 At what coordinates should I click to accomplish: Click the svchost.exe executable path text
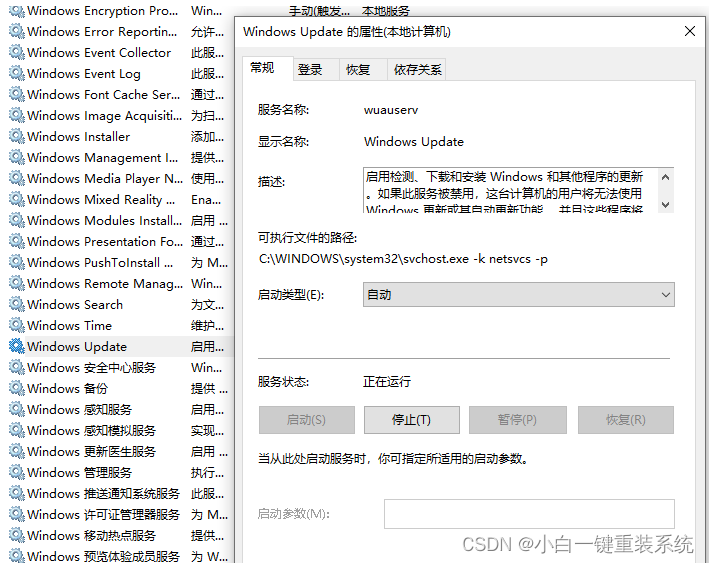[x=403, y=259]
